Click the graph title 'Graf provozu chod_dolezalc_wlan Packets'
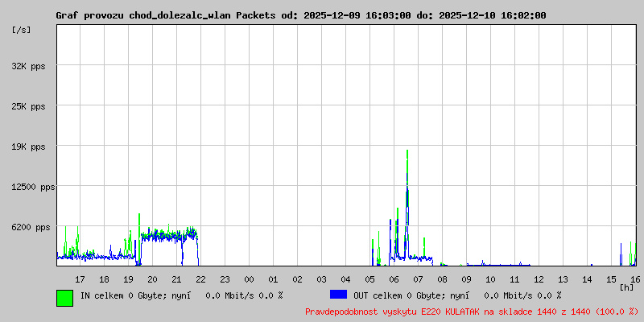The width and height of the screenshot is (644, 322). point(166,15)
